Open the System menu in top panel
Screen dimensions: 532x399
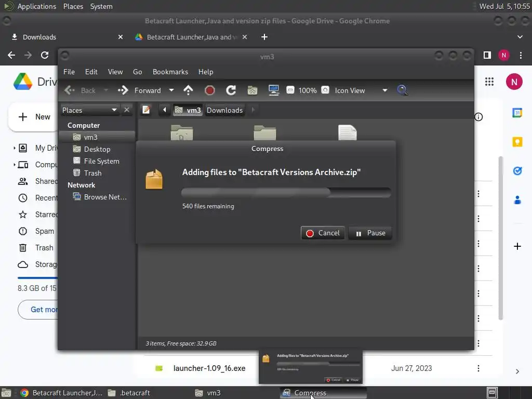click(101, 6)
